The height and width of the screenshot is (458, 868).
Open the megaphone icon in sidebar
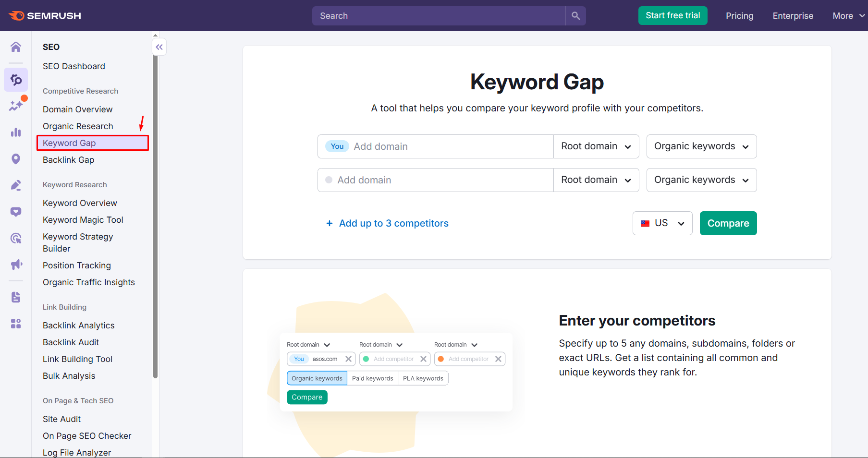pos(16,264)
